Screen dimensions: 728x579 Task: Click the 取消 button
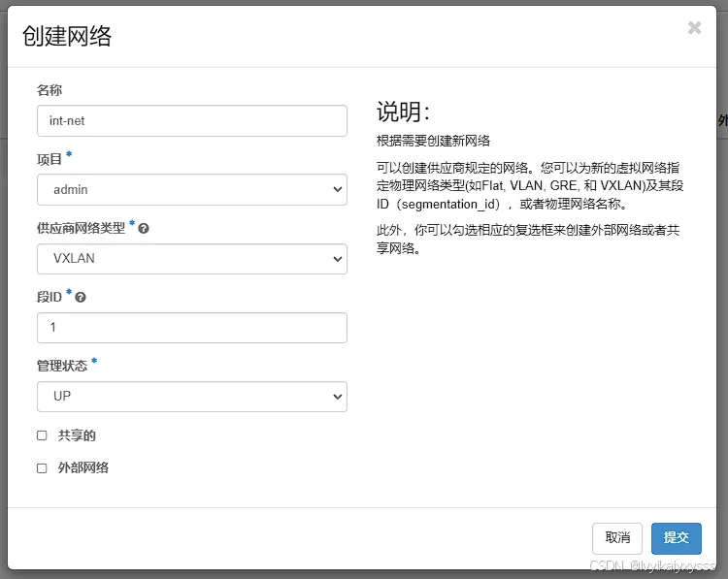tap(617, 538)
